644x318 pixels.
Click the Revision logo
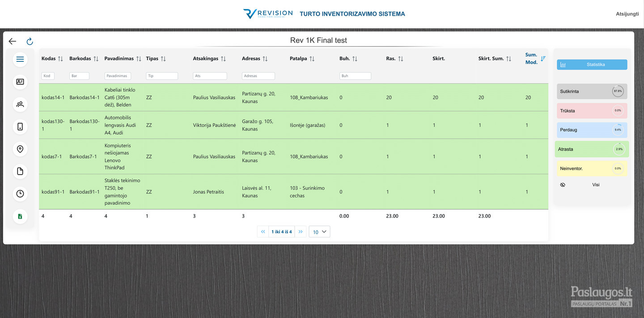[268, 14]
